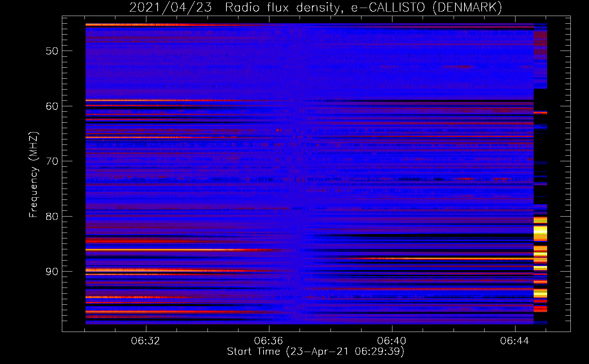Click the 60 MHz tick label
Image resolution: width=589 pixels, height=364 pixels.
tap(52, 106)
